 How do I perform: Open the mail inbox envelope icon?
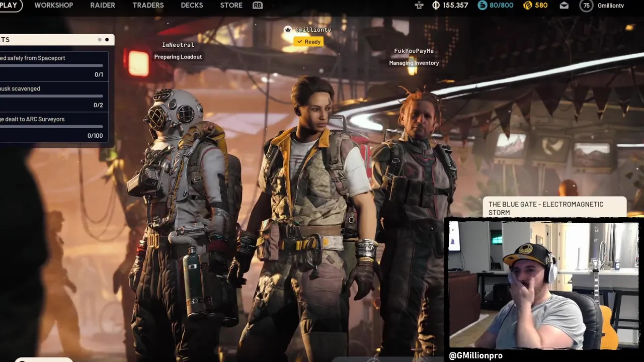[x=564, y=6]
